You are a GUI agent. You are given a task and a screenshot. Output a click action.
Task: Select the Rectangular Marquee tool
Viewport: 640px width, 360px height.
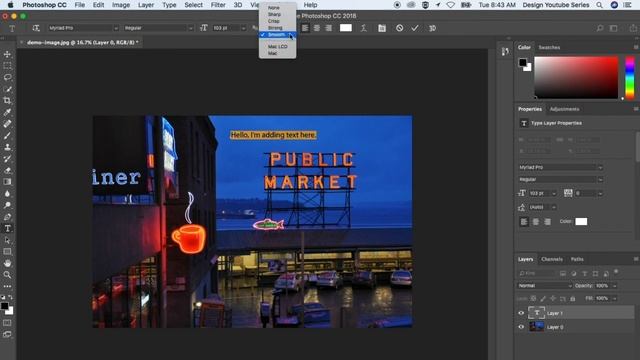coord(7,66)
